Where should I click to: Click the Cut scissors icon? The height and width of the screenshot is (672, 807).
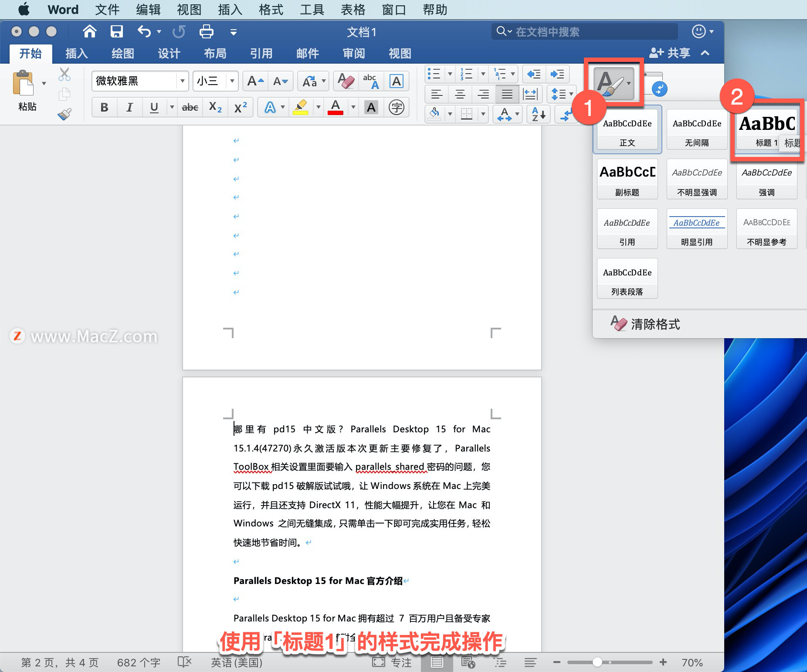(x=64, y=75)
